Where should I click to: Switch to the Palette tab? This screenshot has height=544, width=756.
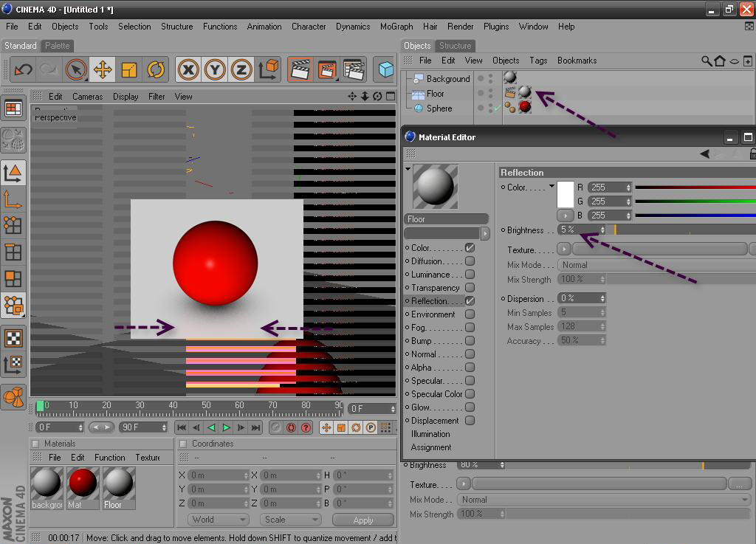tap(58, 46)
